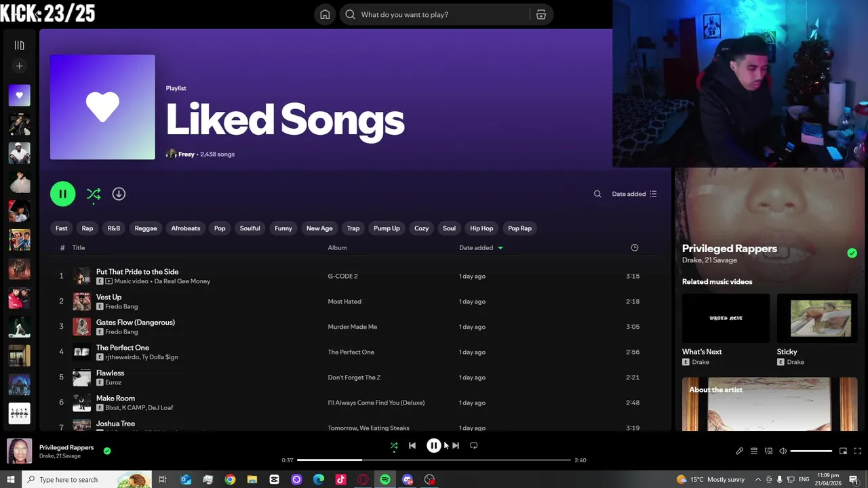Click the search field 'What do you want to play?'
The image size is (868, 488).
click(x=434, y=14)
